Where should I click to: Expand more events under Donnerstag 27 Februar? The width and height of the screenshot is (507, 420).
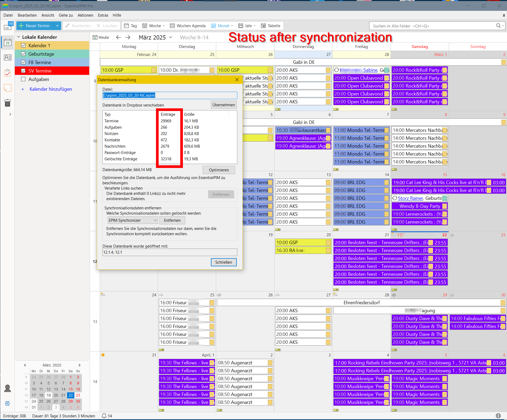pos(278,109)
